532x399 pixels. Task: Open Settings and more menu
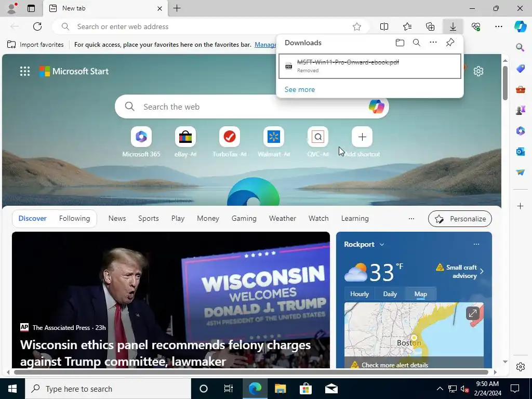(x=498, y=26)
